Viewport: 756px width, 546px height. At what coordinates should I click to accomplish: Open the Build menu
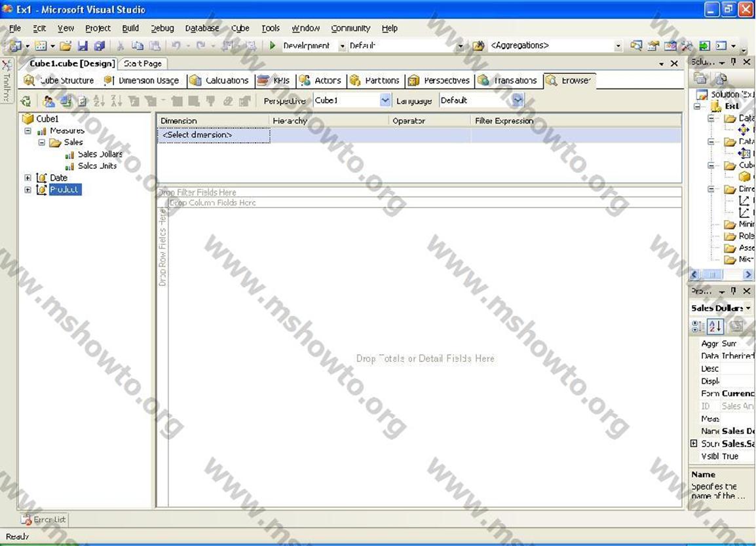[x=130, y=28]
